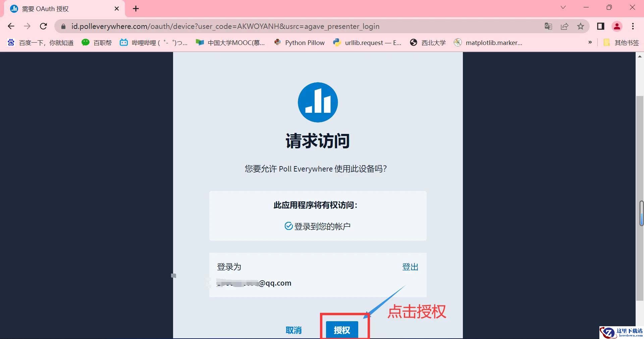The image size is (644, 339).
Task: Open the 百度一下，你就知道 bookmark
Action: [41, 43]
